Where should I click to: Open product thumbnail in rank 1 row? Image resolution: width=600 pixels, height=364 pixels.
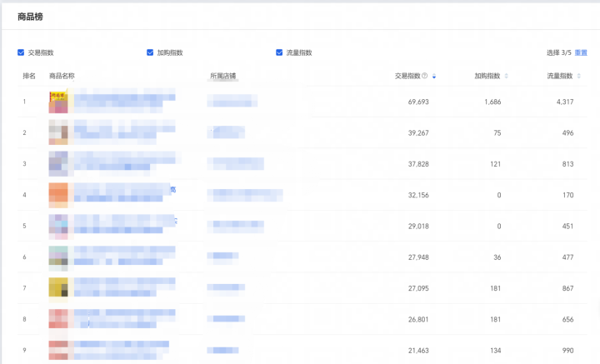58,102
